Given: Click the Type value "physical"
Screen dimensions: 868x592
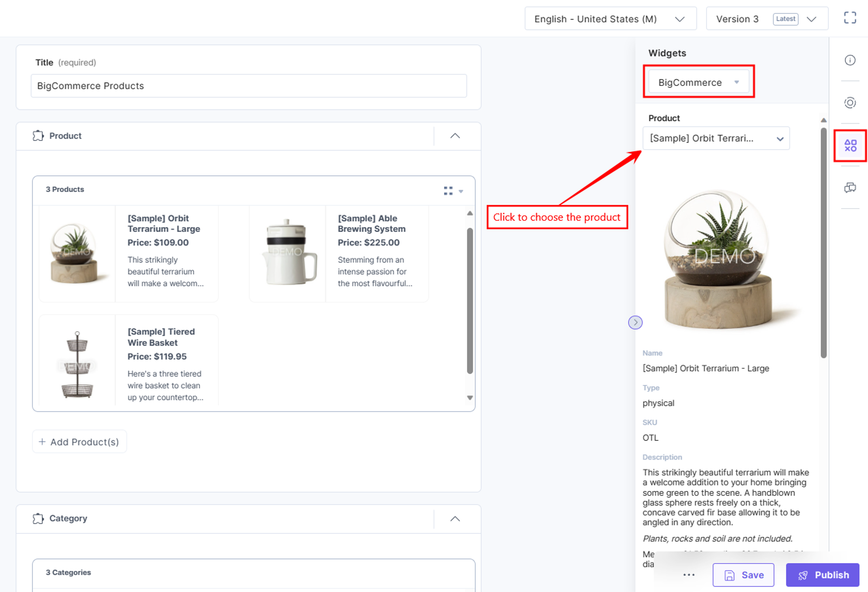Looking at the screenshot, I should coord(658,403).
